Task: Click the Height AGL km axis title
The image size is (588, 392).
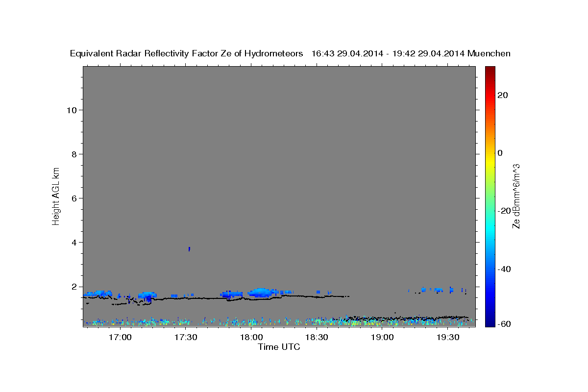Action: (x=56, y=196)
